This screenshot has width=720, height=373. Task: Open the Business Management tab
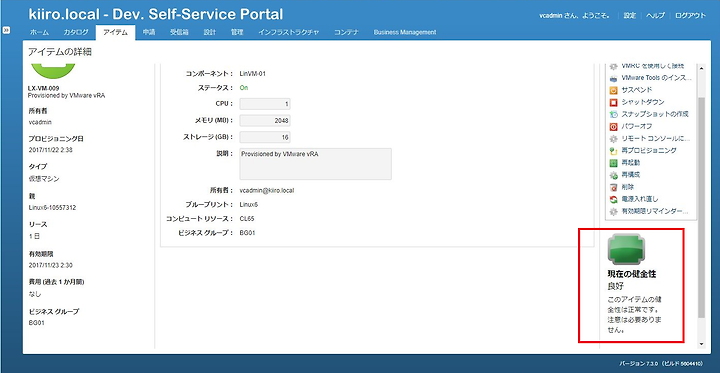click(405, 32)
